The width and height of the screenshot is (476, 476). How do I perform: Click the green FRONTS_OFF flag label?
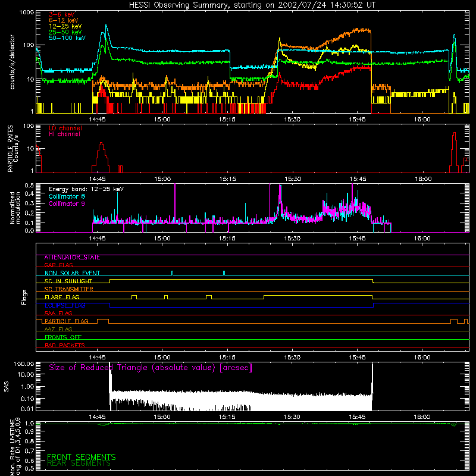click(x=63, y=337)
